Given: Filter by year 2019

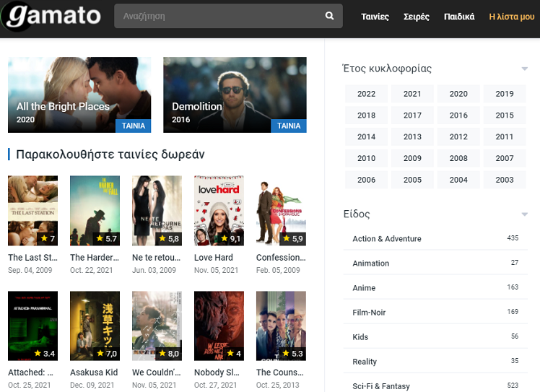Looking at the screenshot, I should click(x=505, y=94).
